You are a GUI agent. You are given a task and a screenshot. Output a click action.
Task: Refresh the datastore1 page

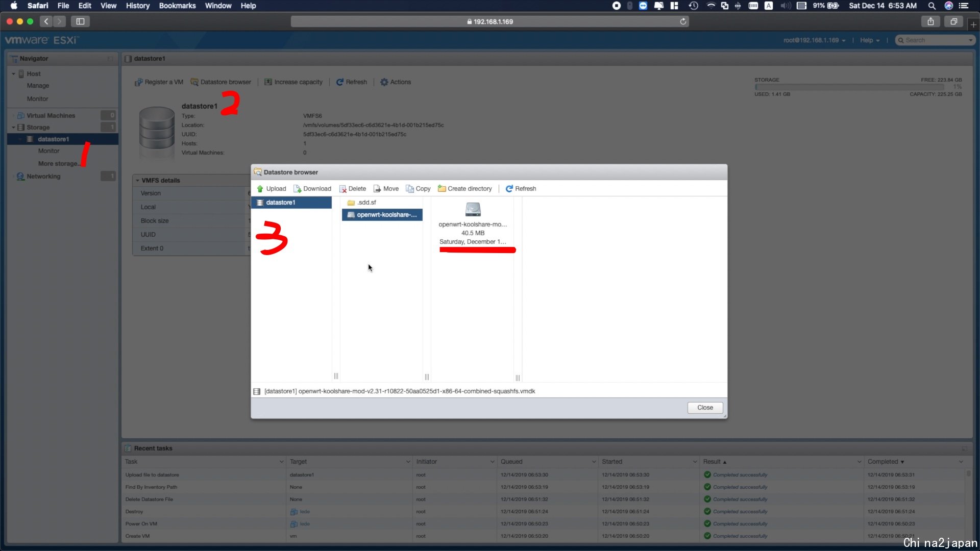(x=352, y=82)
